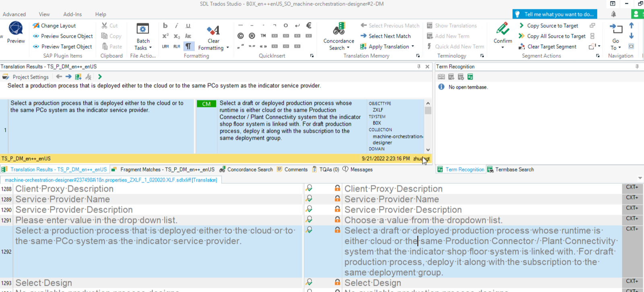Open the Confirm dropdown arrow

503,47
